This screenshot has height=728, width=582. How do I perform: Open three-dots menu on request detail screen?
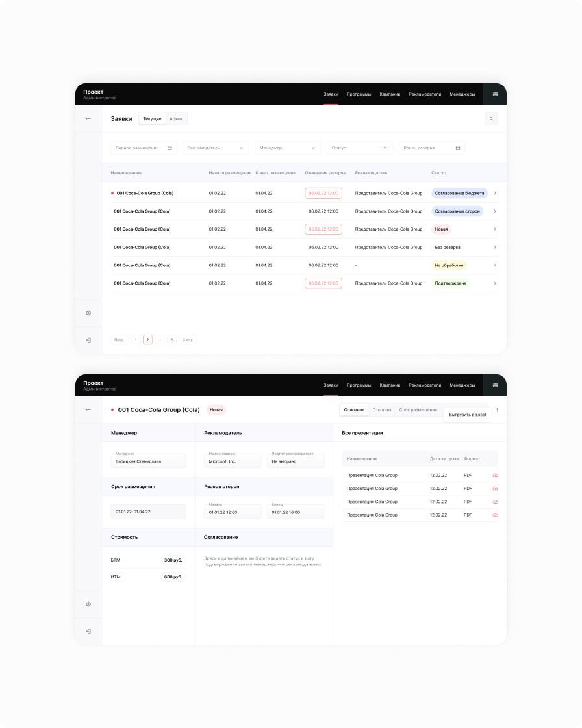click(x=497, y=410)
